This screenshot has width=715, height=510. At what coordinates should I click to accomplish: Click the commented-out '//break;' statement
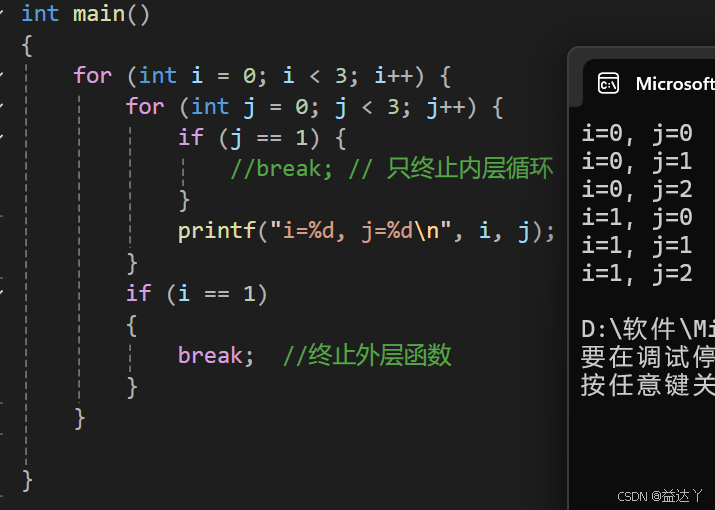tap(281, 168)
